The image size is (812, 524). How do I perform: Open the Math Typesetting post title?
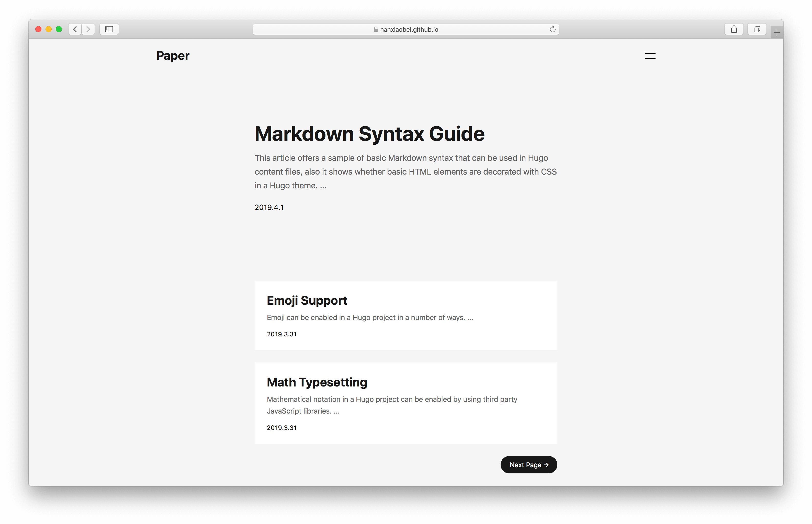(317, 382)
